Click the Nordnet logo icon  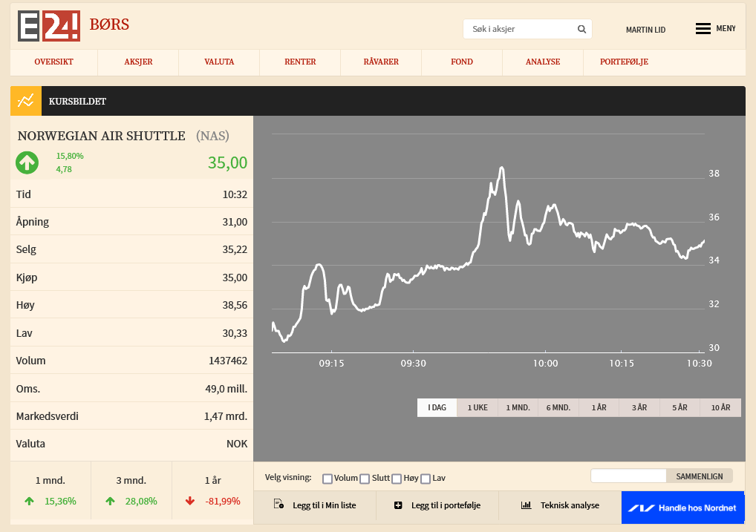click(x=641, y=508)
